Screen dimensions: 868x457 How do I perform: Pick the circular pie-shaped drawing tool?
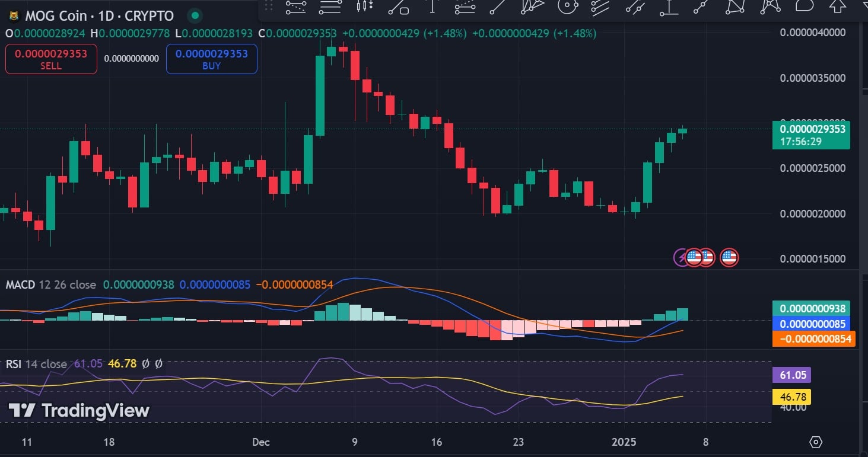point(568,7)
